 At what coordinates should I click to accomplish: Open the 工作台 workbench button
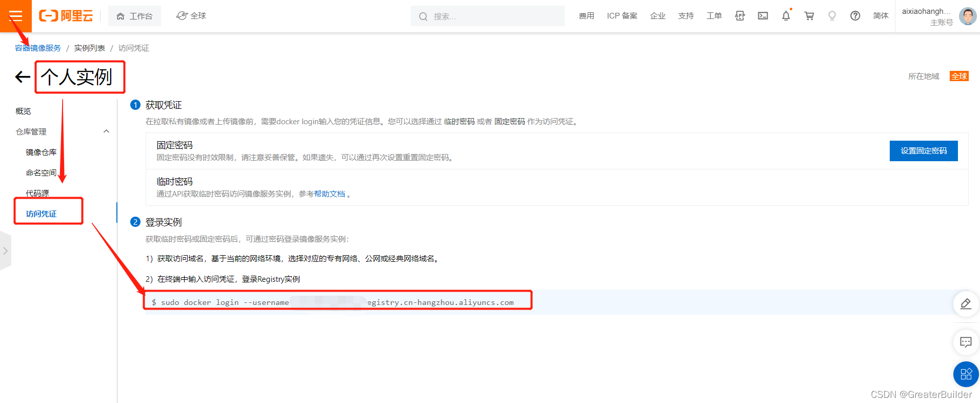134,16
